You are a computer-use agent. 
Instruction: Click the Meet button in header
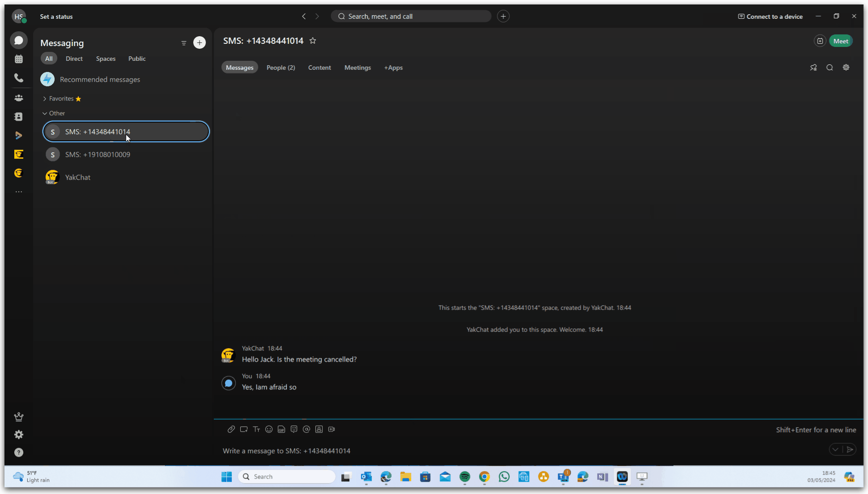[x=841, y=41]
